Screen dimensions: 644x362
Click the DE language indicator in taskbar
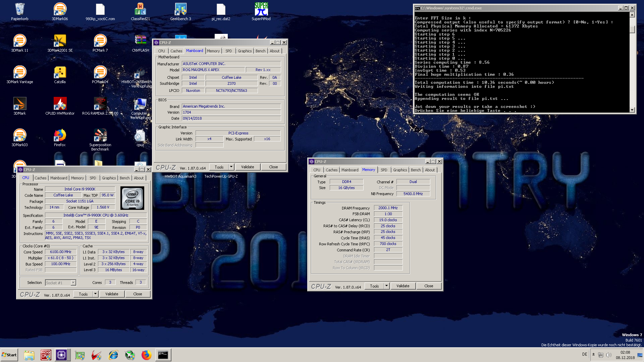click(x=585, y=354)
